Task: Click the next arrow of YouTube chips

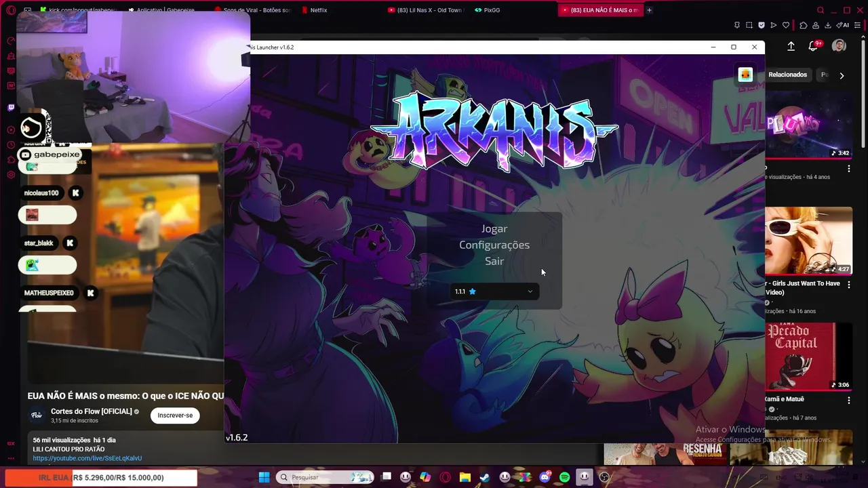Action: pos(842,75)
